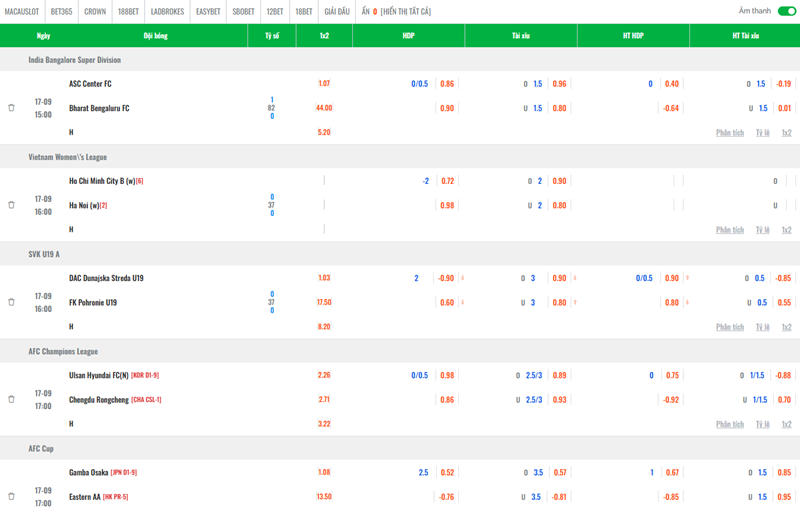
Task: Collapse the India Bangalore Super Division group
Action: pyautogui.click(x=75, y=60)
